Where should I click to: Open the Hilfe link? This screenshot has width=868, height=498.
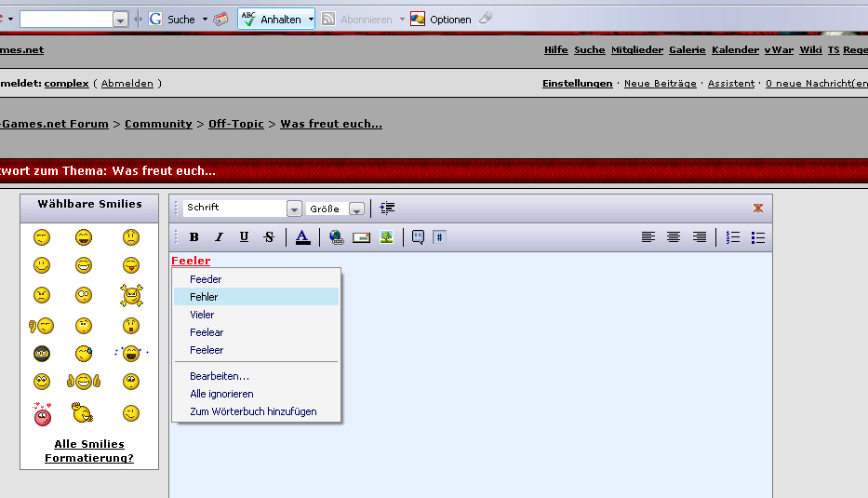coord(555,50)
